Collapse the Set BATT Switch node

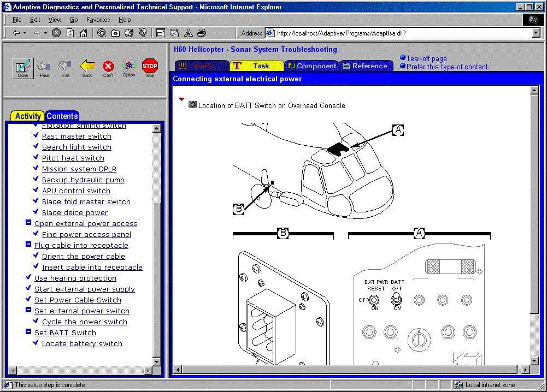28,331
